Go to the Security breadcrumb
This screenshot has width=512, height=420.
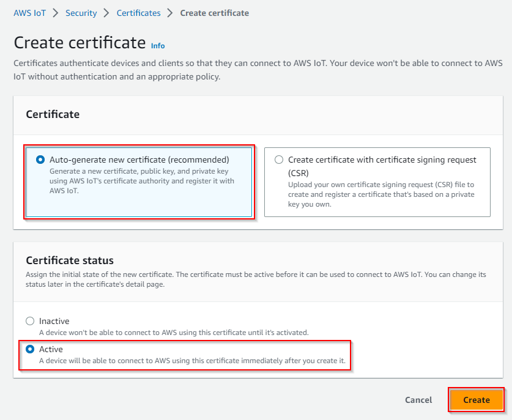pyautogui.click(x=81, y=13)
